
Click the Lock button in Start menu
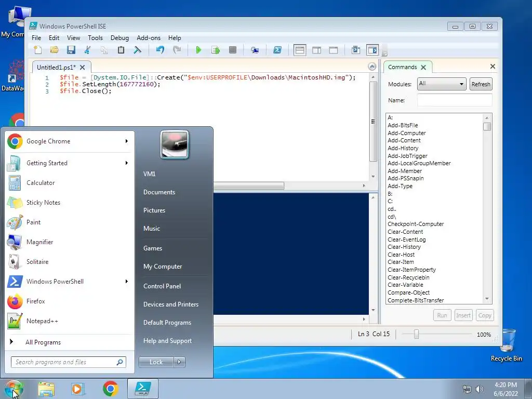pyautogui.click(x=156, y=362)
